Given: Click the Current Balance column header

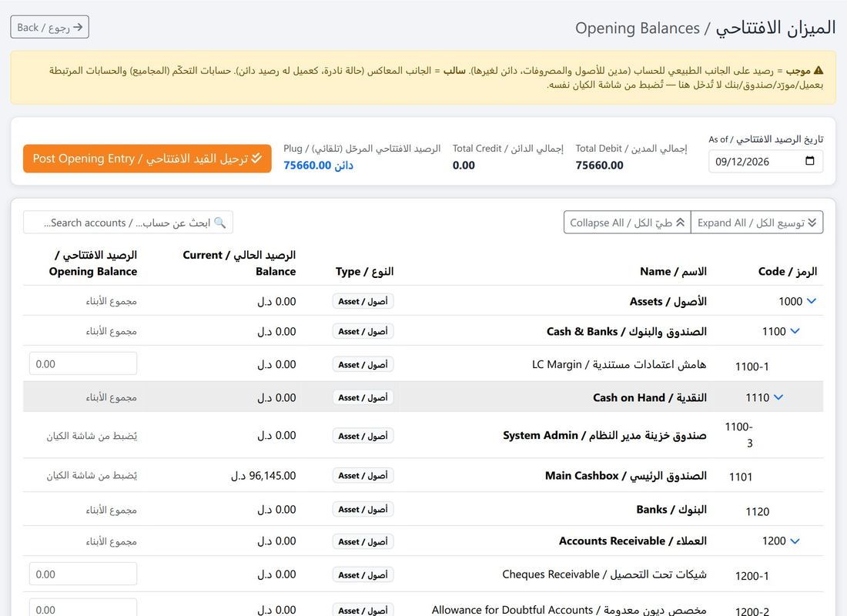Looking at the screenshot, I should tap(239, 263).
